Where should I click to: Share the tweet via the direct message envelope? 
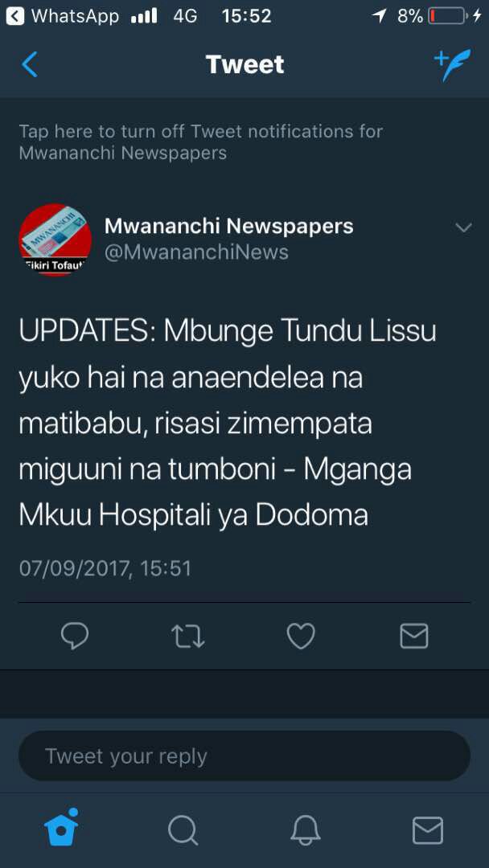click(x=413, y=636)
